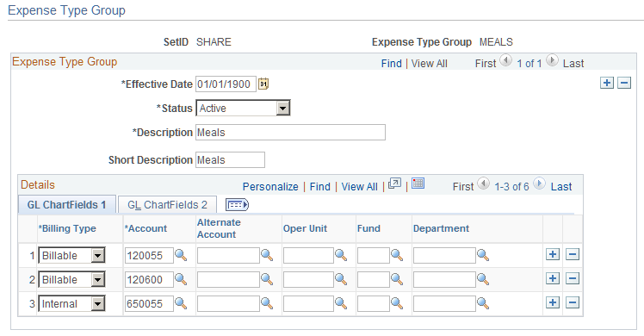Screen dimensions: 644x336
Task: Look up Department in row 1
Action: click(x=483, y=255)
